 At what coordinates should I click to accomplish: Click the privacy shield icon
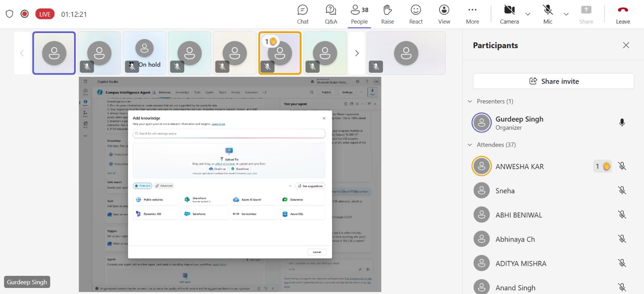point(10,14)
